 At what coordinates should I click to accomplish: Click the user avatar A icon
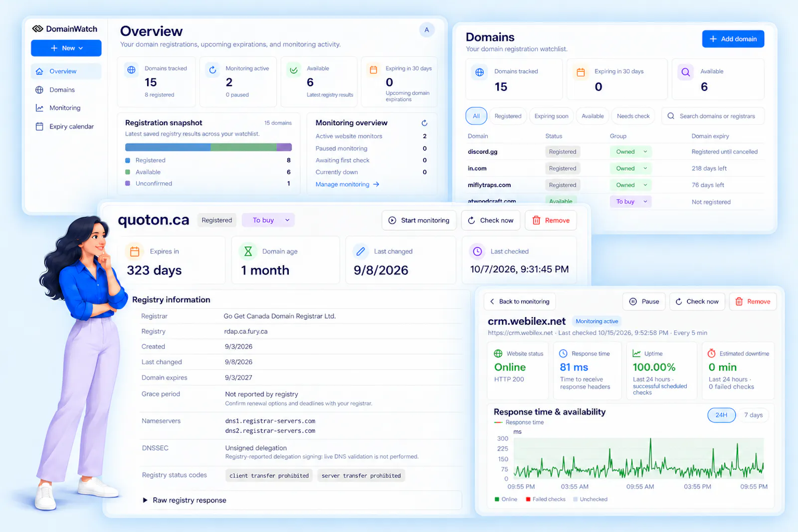[426, 30]
